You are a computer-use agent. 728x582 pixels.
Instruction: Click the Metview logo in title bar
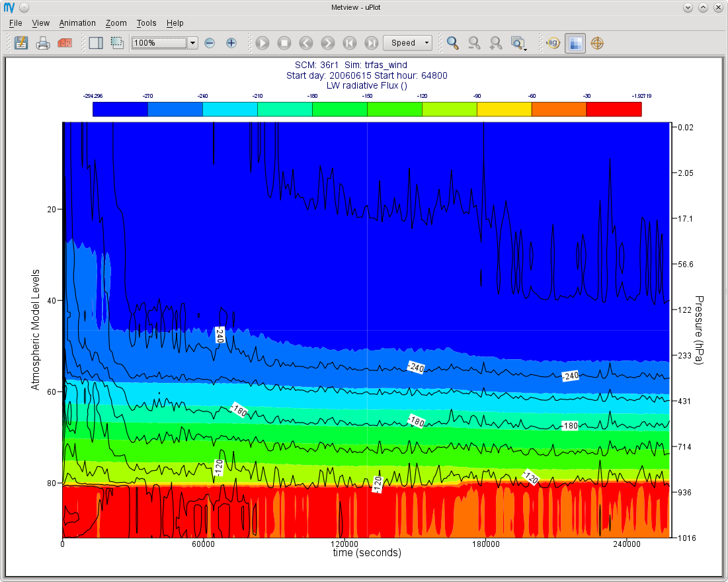[x=9, y=7]
